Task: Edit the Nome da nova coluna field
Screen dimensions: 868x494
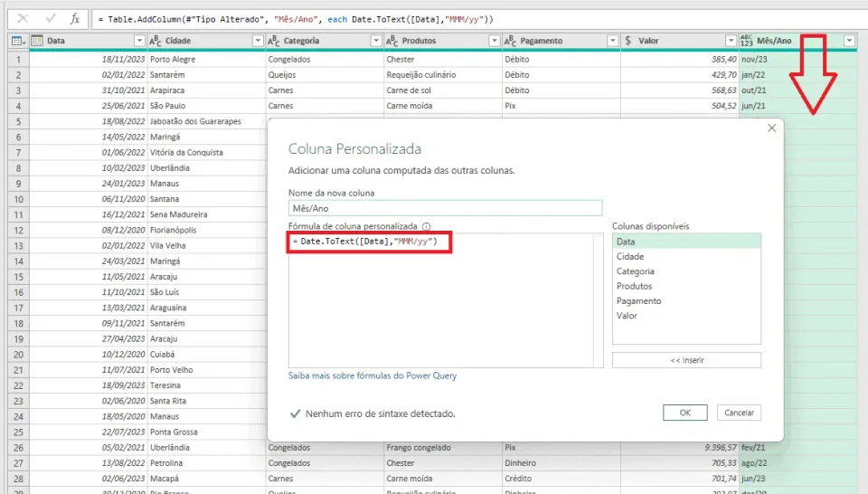Action: (445, 208)
